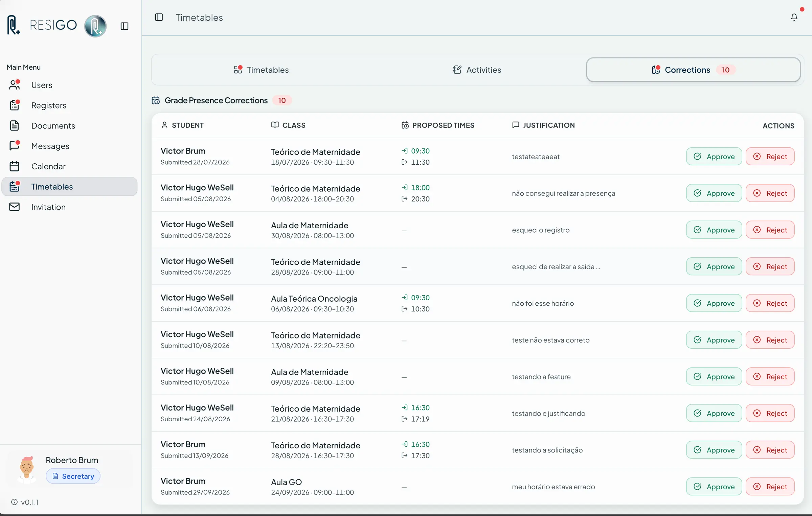Open Roberto Brum's profile avatar
The height and width of the screenshot is (516, 812).
[x=27, y=469]
